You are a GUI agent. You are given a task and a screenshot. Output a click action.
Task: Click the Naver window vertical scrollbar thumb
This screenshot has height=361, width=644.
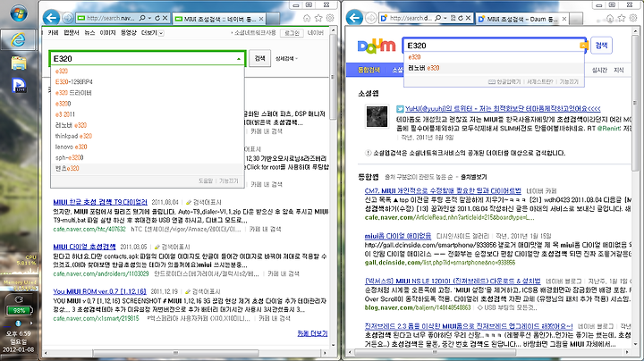click(x=333, y=77)
